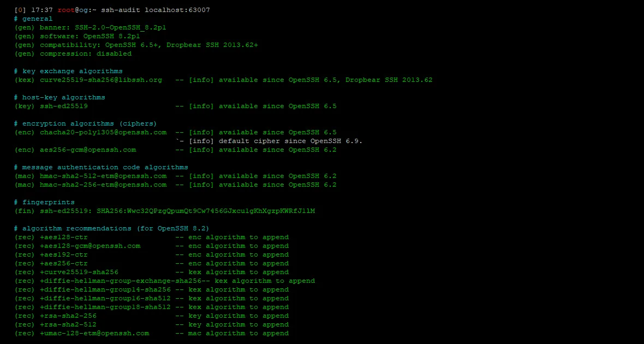Click 'curve25519-sha256@libssh.org' in the kex row
644x344 pixels.
(100, 80)
